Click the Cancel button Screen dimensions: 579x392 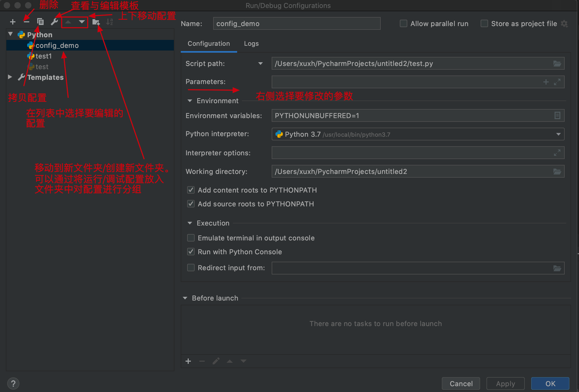(461, 383)
